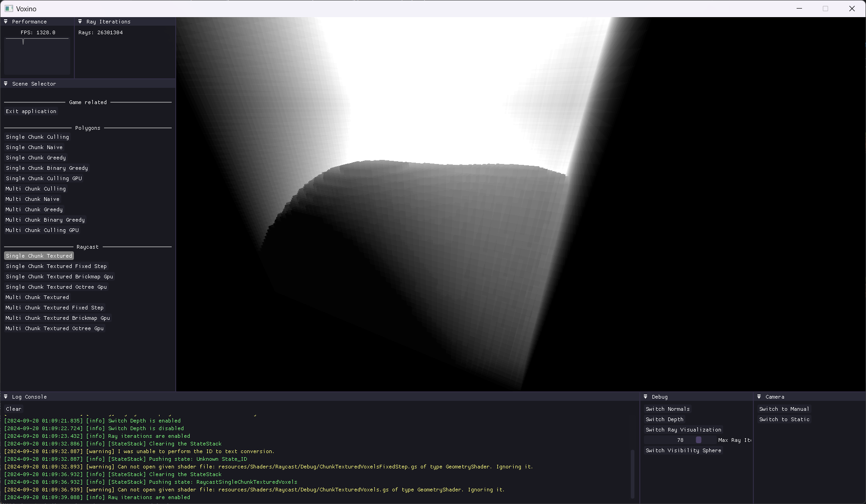Collapse the Log Console panel

6,397
